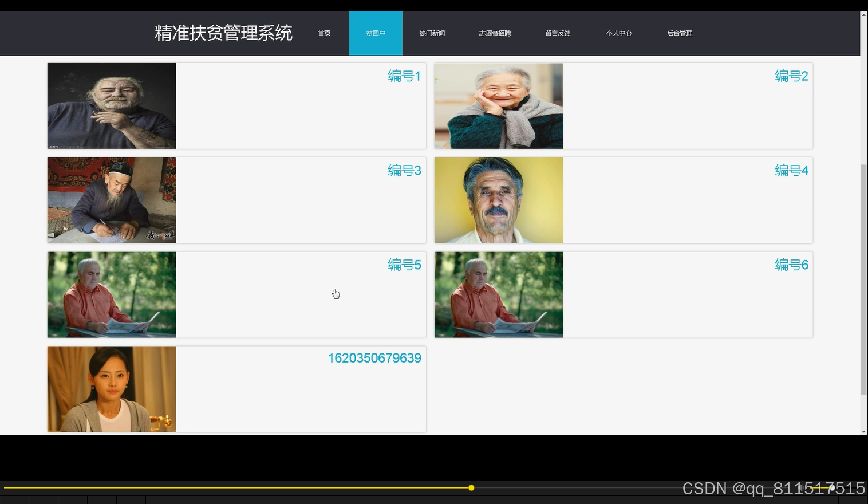Viewport: 868px width, 504px height.
Task: Click the yellow playback progress marker
Action: pos(471,487)
